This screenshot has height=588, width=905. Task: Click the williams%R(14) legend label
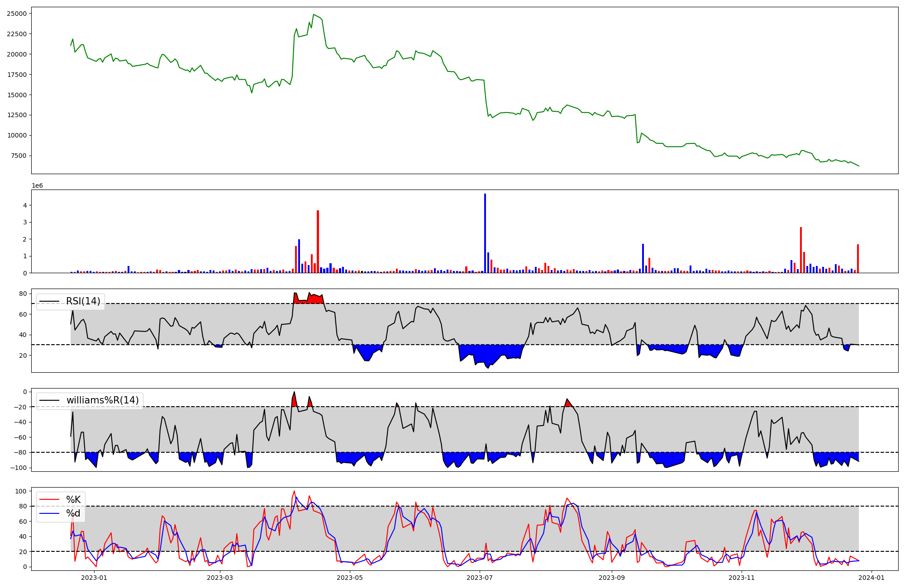pos(102,400)
